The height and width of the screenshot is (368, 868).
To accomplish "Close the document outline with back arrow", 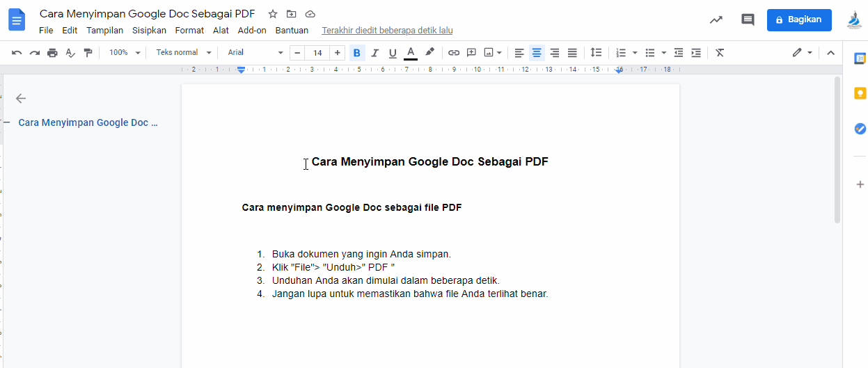I will tap(21, 99).
